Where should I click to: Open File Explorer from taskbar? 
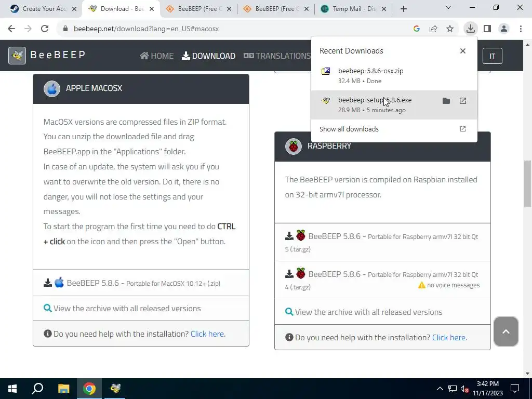pyautogui.click(x=63, y=389)
